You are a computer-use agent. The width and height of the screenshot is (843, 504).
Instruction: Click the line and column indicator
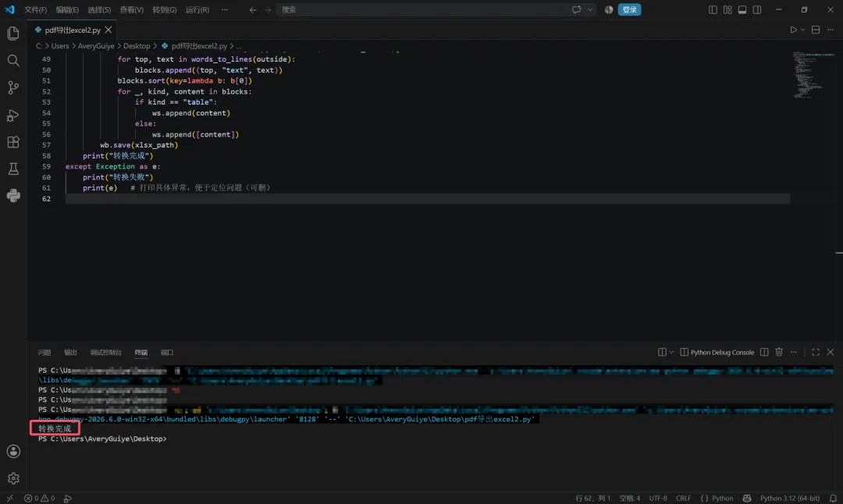(593, 499)
